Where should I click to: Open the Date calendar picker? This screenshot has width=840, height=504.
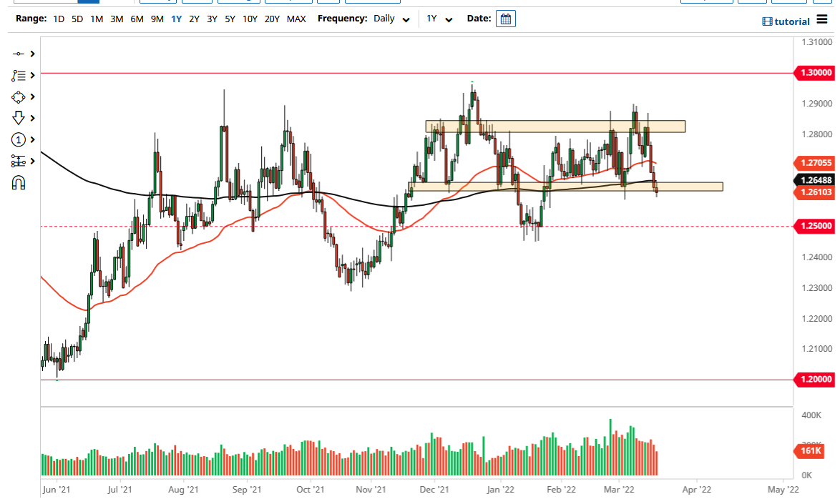(506, 19)
